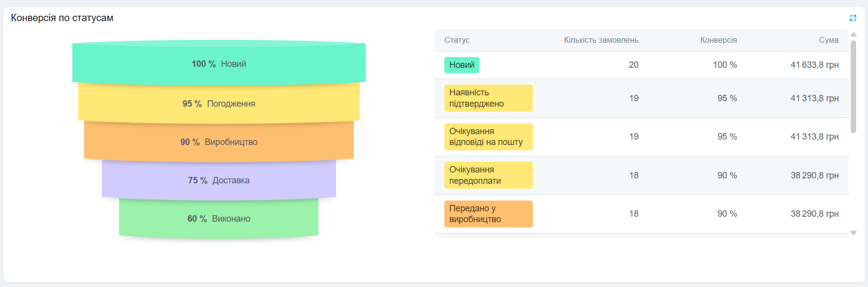The height and width of the screenshot is (287, 868).
Task: Select the light green Виконано funnel segment
Action: [x=218, y=219]
